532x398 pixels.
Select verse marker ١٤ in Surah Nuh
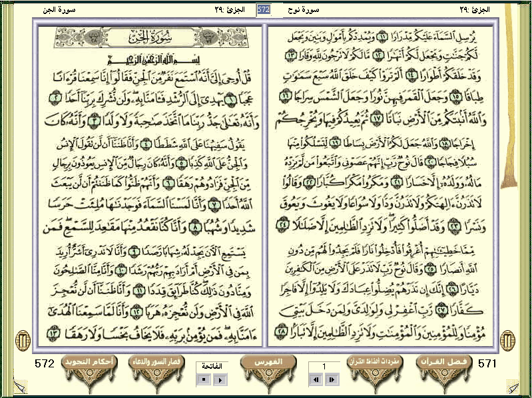(x=411, y=76)
